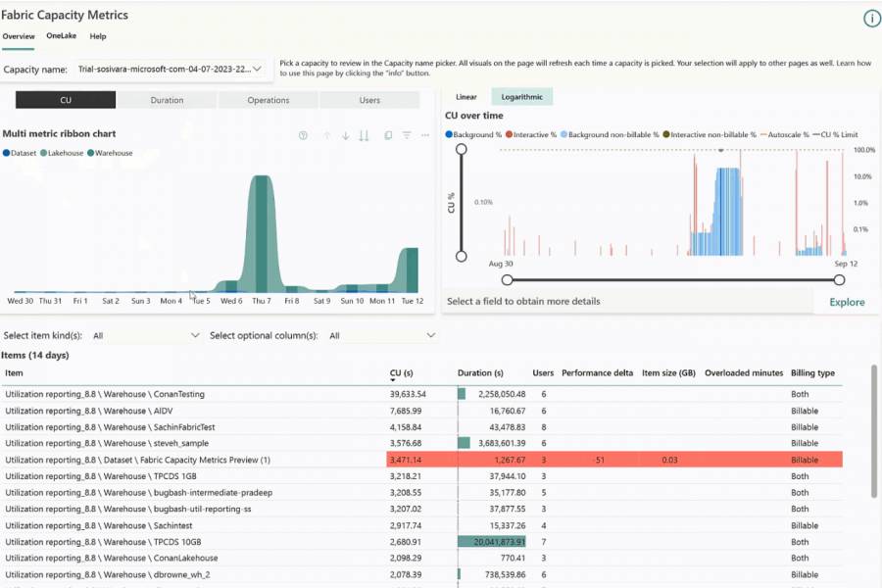The image size is (882, 588).
Task: Switch CU over time to Linear scale
Action: pyautogui.click(x=466, y=97)
